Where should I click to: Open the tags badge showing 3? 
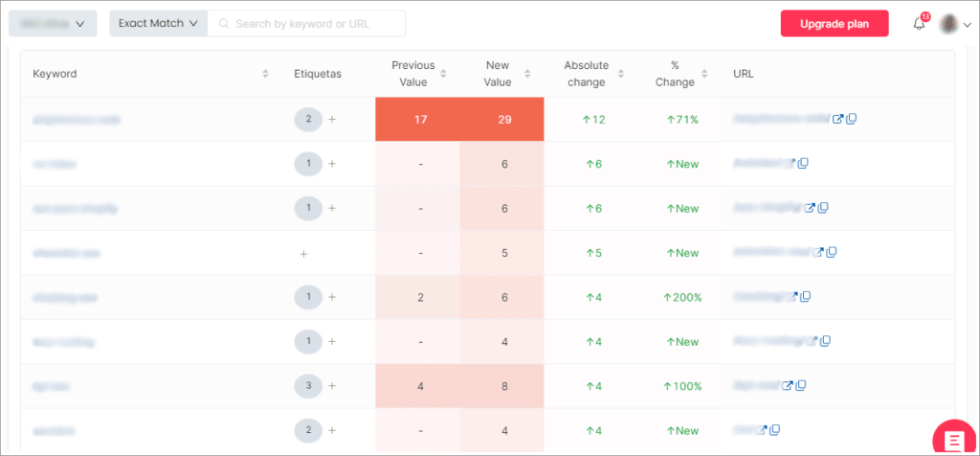tap(308, 386)
